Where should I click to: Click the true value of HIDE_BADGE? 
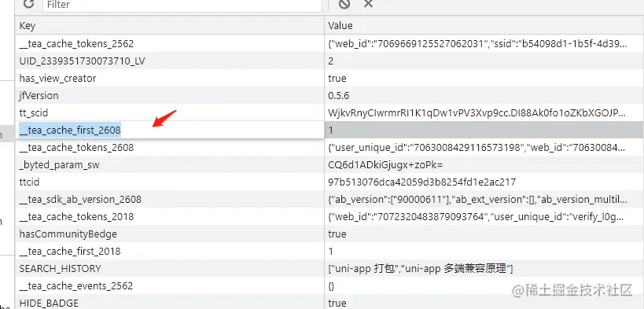337,303
